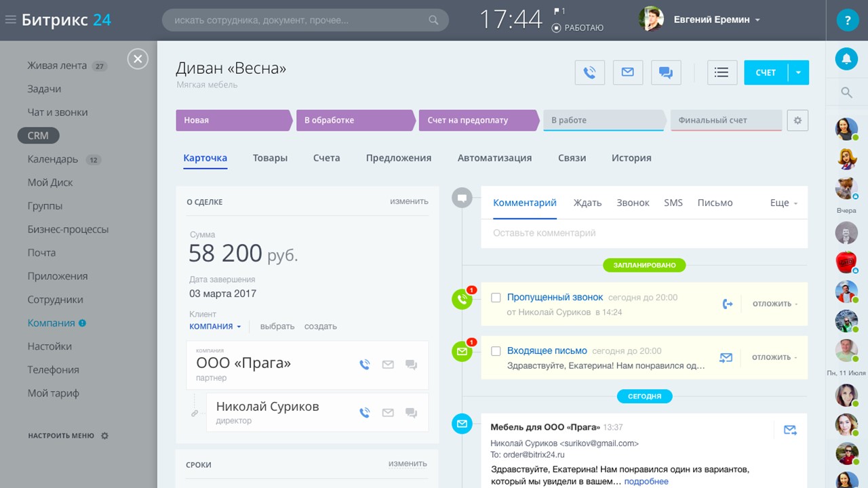Viewport: 868px width, 488px height.
Task: Click the gear icon beside Настроить меню
Action: (104, 436)
